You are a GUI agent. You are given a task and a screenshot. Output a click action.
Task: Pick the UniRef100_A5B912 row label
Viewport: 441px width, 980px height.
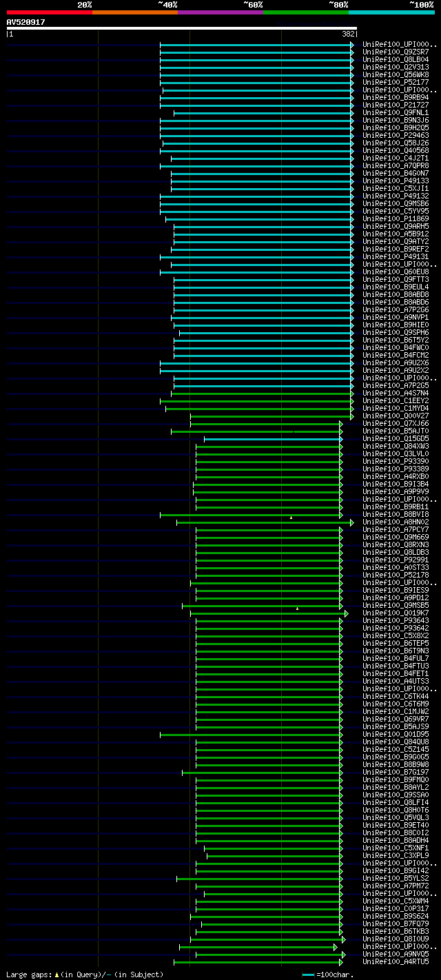396,234
